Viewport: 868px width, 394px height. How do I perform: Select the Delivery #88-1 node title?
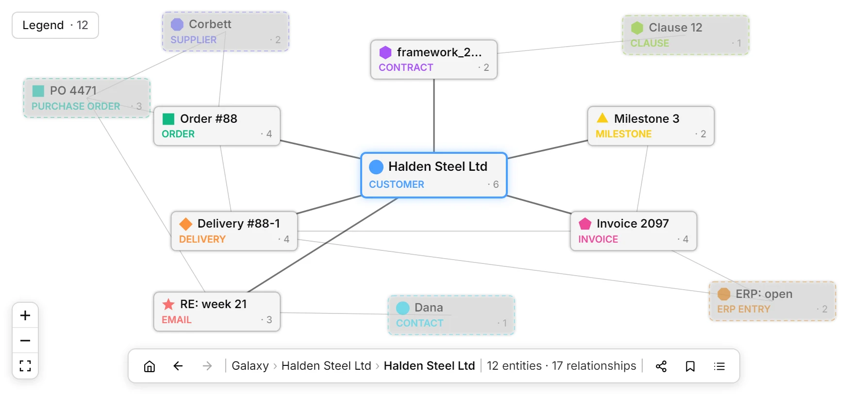coord(239,224)
